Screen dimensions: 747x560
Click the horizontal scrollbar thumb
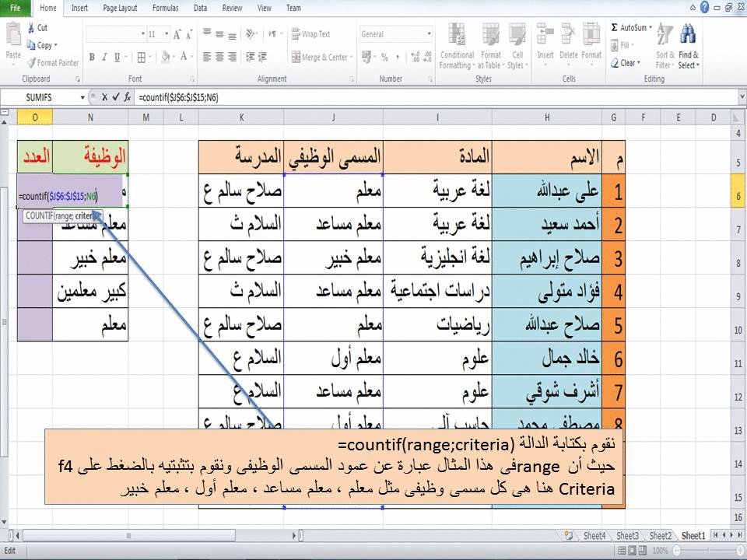(128, 536)
